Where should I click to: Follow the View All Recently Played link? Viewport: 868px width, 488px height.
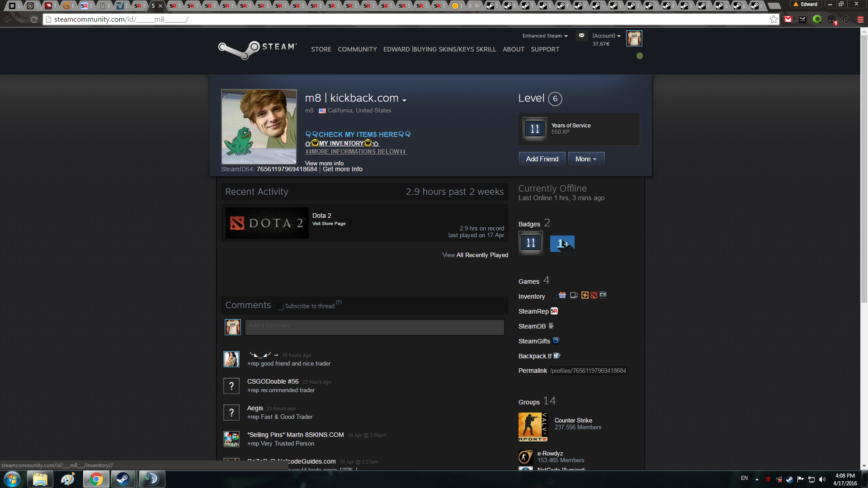click(475, 255)
